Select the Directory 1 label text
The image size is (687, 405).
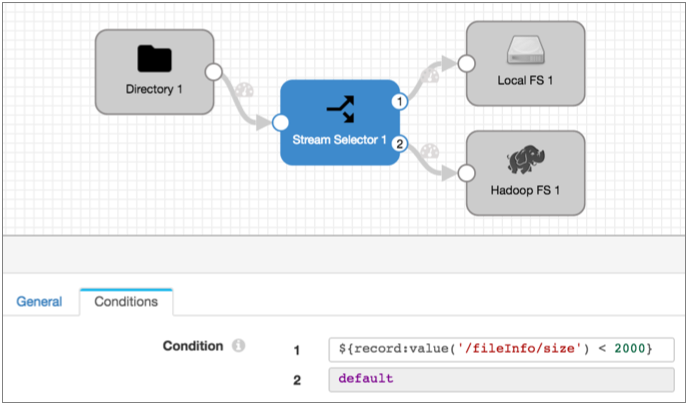154,89
